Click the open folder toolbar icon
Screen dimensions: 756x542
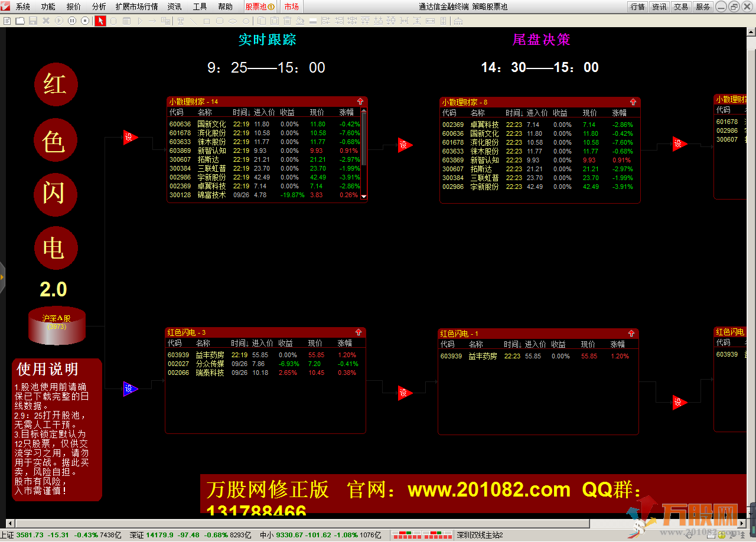[19, 21]
